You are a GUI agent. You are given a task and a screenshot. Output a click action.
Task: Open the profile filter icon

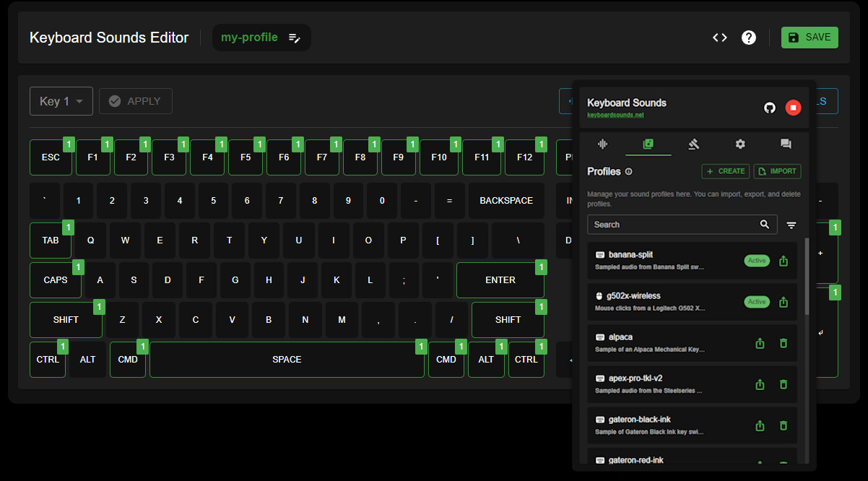click(791, 225)
